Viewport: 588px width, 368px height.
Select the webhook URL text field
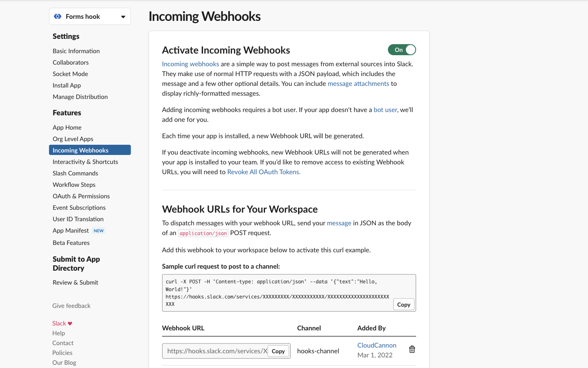(x=212, y=351)
